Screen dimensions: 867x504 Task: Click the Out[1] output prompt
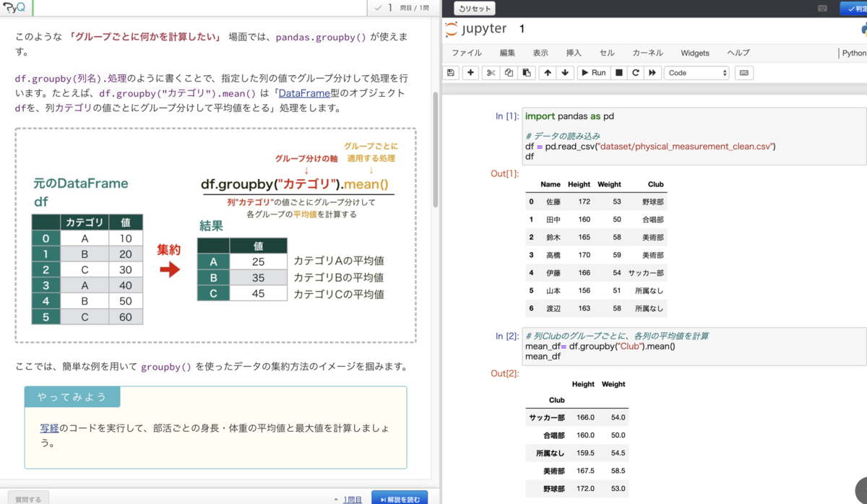tap(504, 174)
